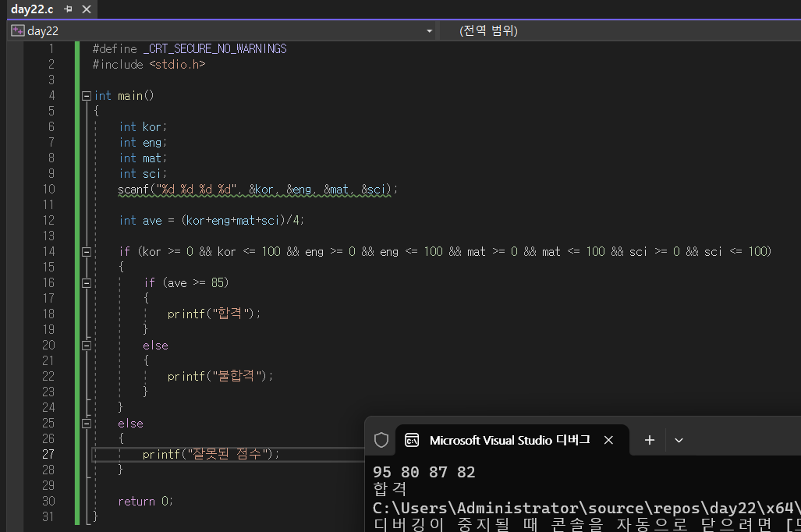Click the int ave = (kor+eng+mat+sci)/4 line
The height and width of the screenshot is (532, 801).
211,221
